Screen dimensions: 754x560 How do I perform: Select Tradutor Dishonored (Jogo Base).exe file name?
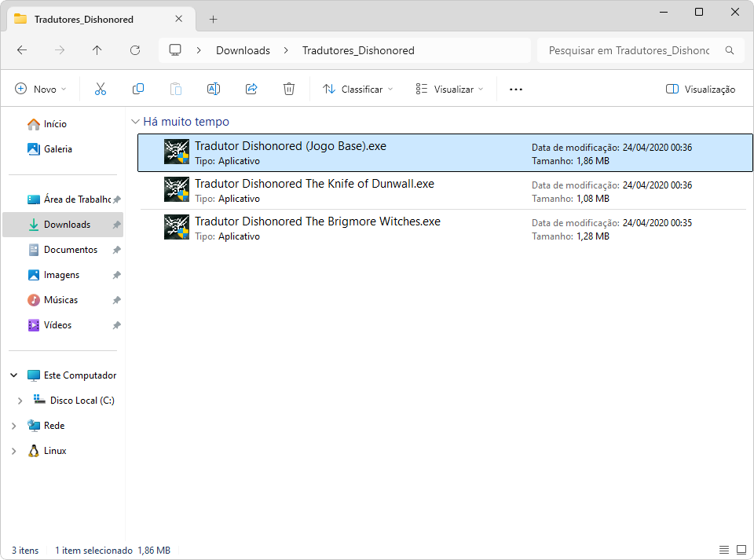click(x=291, y=146)
